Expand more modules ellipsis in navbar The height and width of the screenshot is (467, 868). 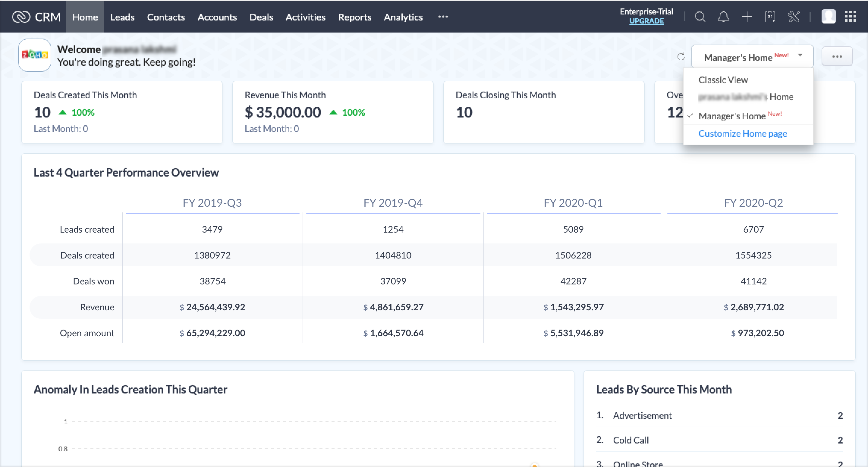[443, 17]
